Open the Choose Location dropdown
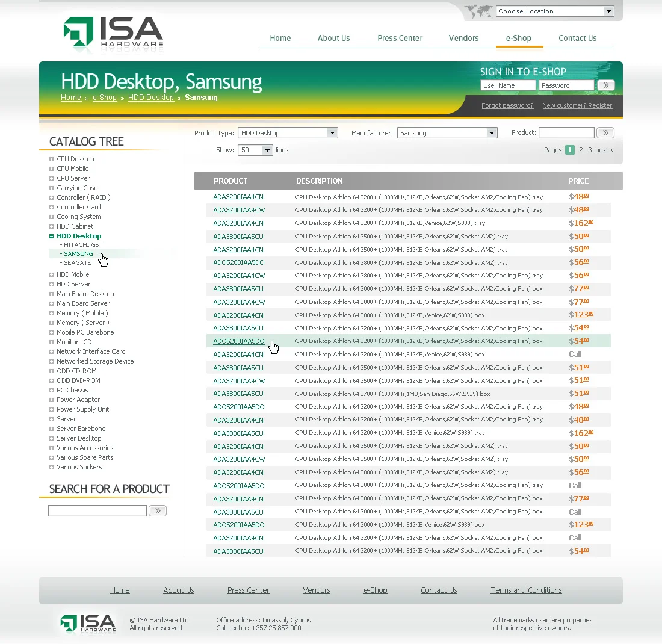Screen dimensions: 662x644 point(555,11)
